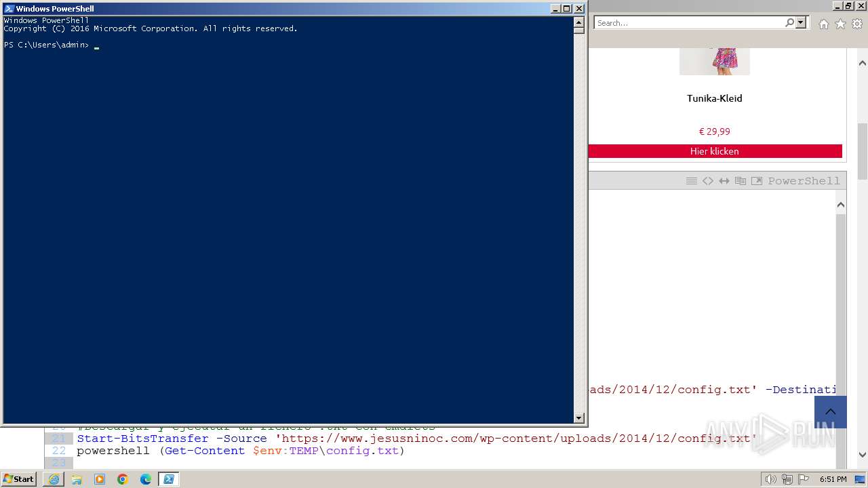Open the PowerShell window system menu icon
This screenshot has width=868, height=488.
coord(9,9)
